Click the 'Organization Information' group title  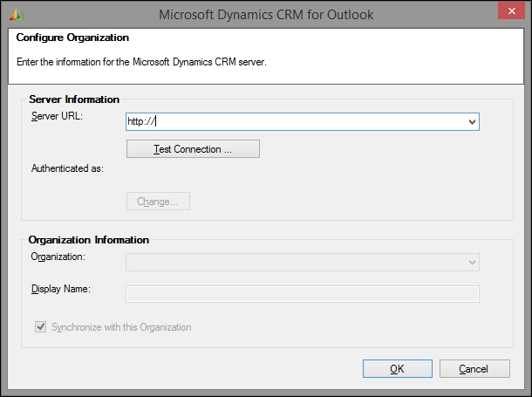[89, 240]
